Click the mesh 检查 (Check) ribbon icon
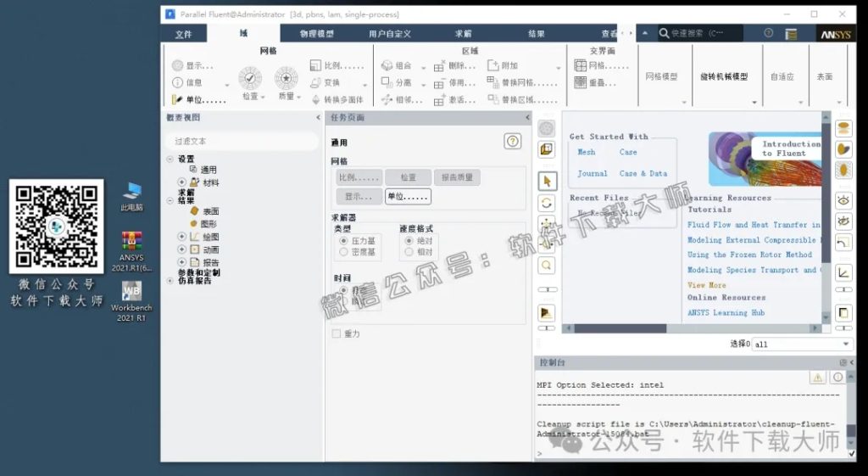The height and width of the screenshot is (476, 868). tap(250, 79)
